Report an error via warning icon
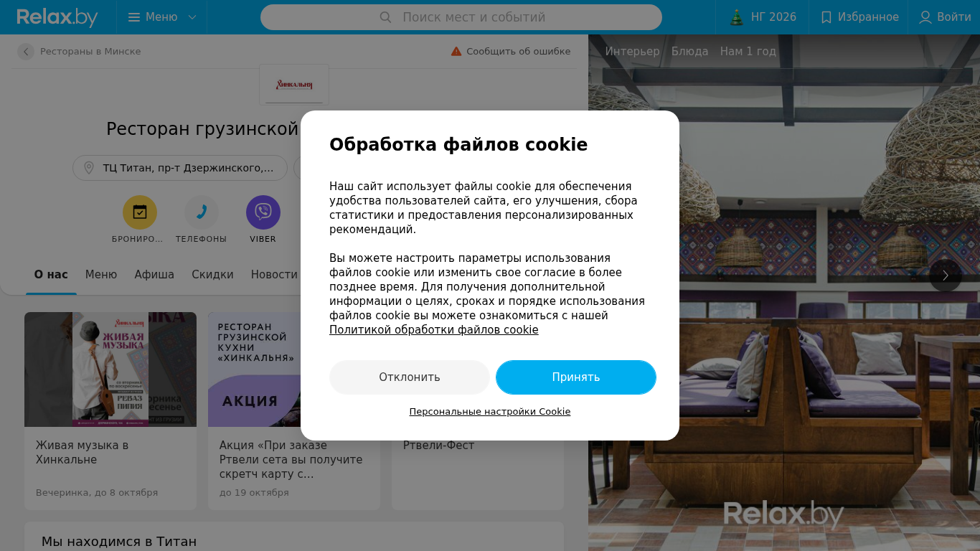This screenshot has height=551, width=980. [456, 52]
